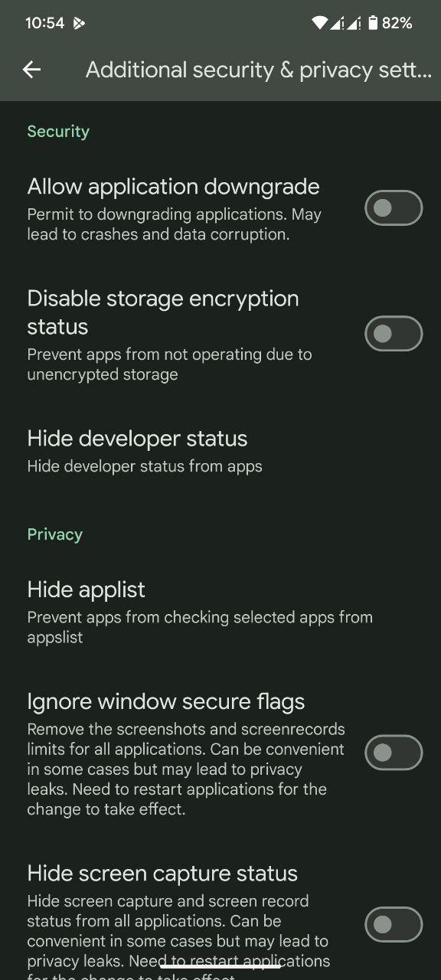Tap the first cellular signal icon
This screenshot has height=980, width=441.
(x=337, y=23)
